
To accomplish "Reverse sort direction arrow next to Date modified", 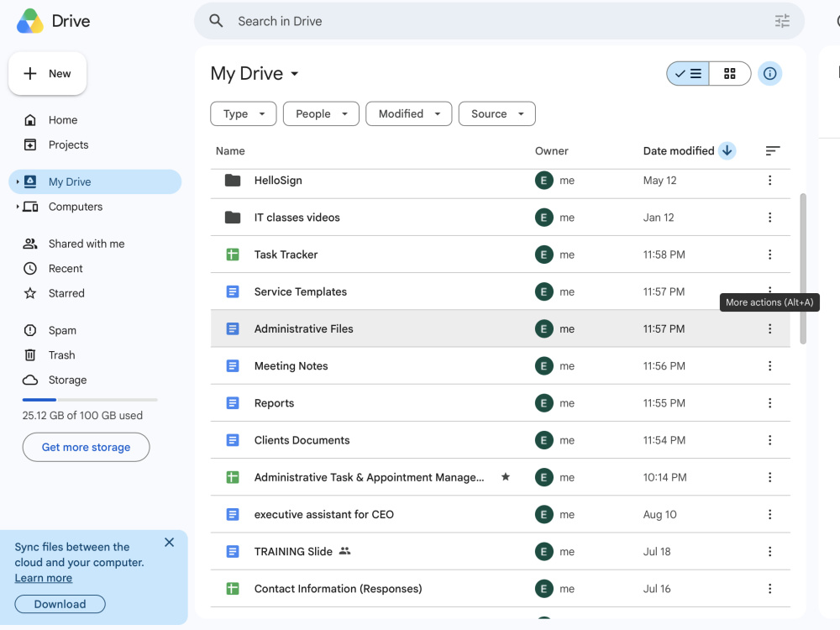I will point(727,150).
